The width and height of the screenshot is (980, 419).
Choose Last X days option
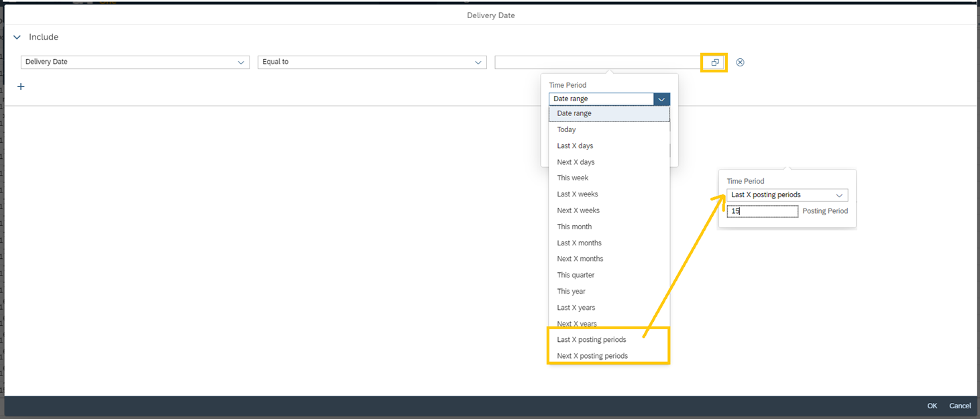pyautogui.click(x=575, y=145)
